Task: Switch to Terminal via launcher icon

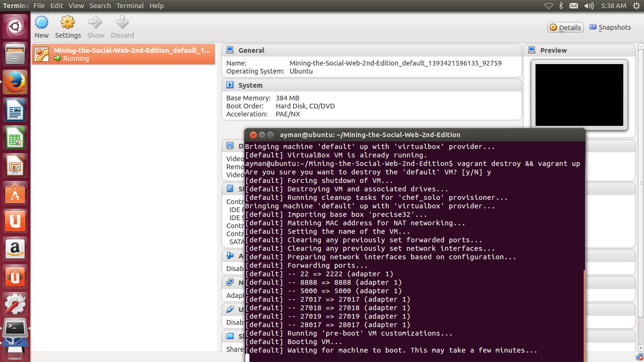Action: [x=15, y=329]
